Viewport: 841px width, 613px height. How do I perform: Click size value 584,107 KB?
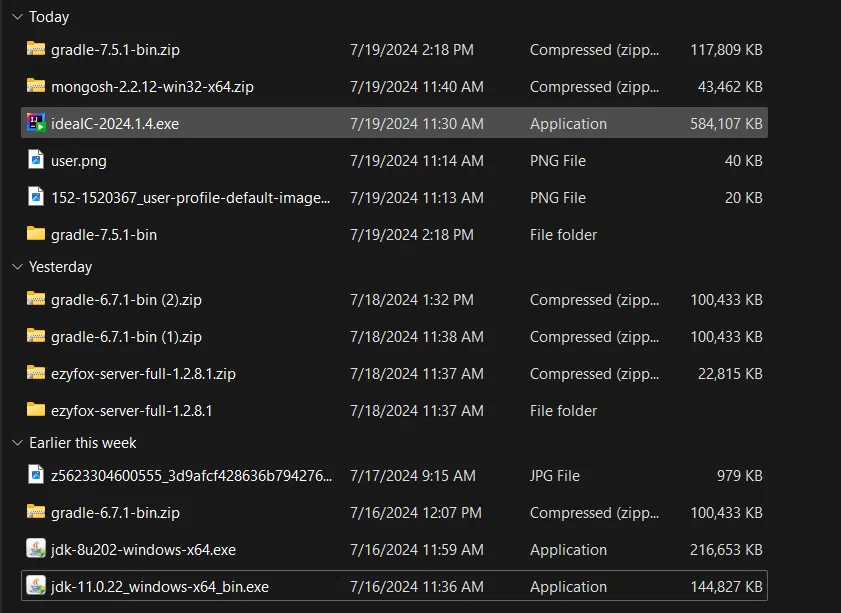(726, 124)
